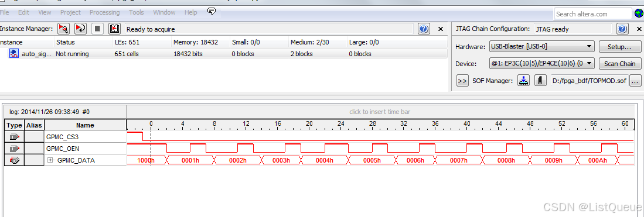This screenshot has height=217, width=644.
Task: Click the Setup... button
Action: click(620, 46)
